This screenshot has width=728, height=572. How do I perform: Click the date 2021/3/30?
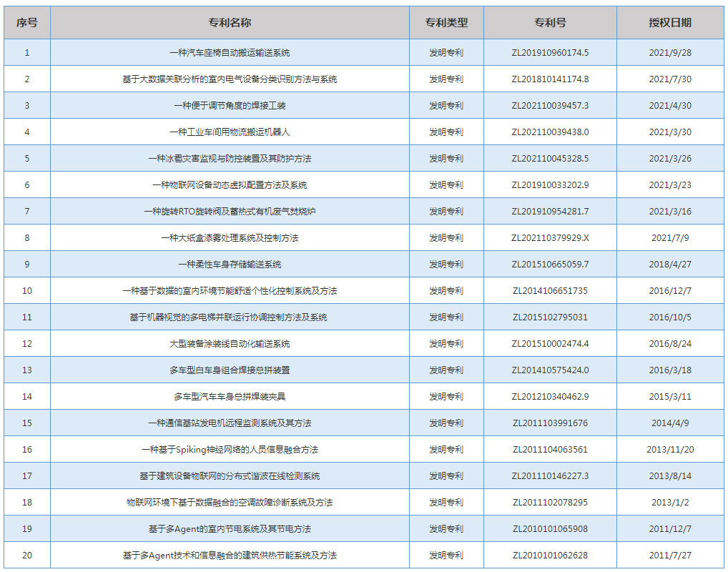[670, 132]
